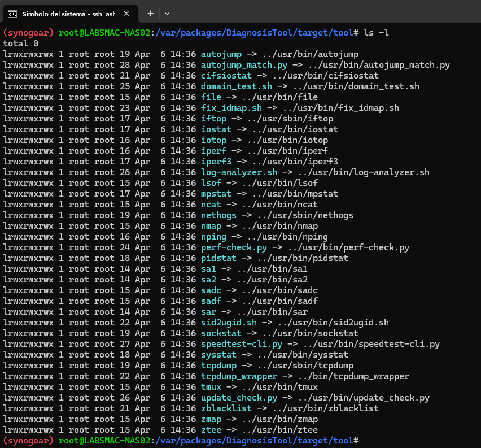Click the nethogs entry in the listing
Viewport: 481px width, 448px height.
218,215
